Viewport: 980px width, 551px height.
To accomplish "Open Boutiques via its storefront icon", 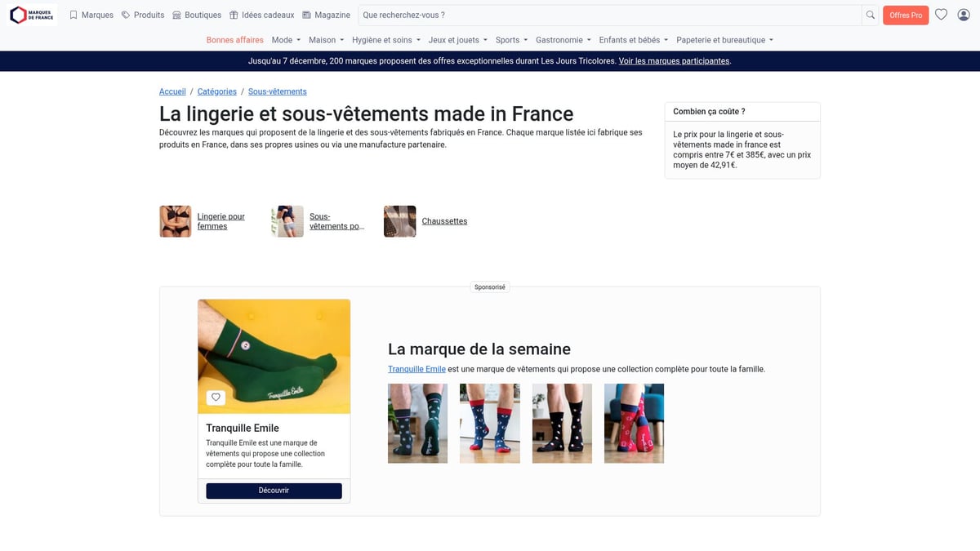I will (176, 15).
